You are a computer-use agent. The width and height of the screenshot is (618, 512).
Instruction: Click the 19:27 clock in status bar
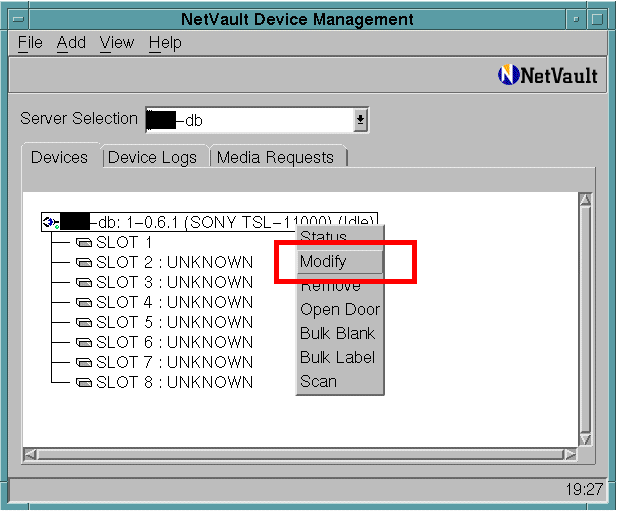click(x=584, y=489)
